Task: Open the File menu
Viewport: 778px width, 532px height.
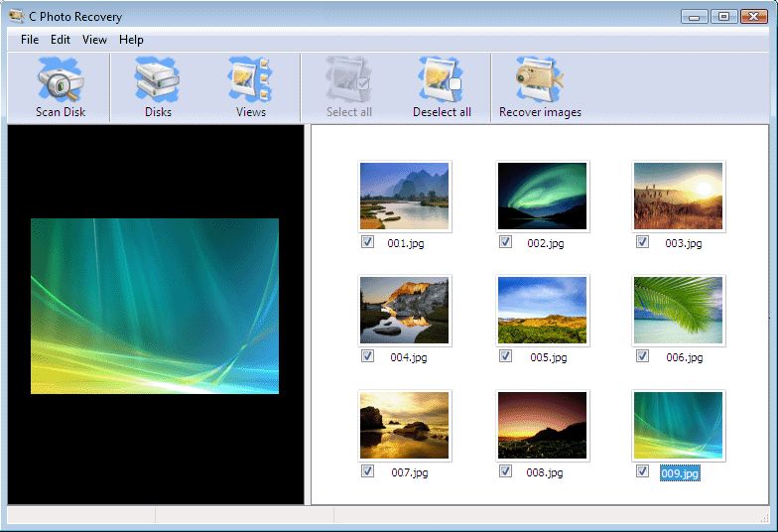Action: click(x=30, y=40)
